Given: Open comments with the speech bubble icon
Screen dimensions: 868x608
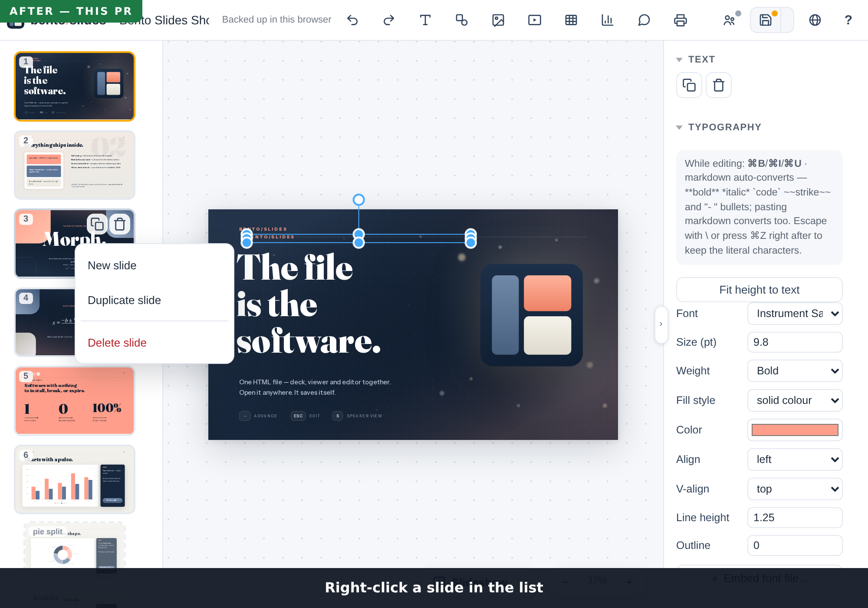Looking at the screenshot, I should click(x=644, y=20).
